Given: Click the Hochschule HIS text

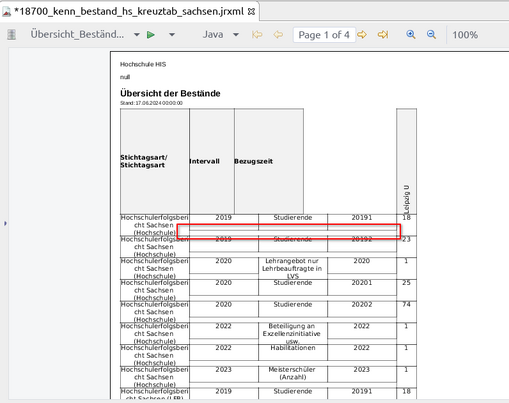Looking at the screenshot, I should tap(143, 64).
